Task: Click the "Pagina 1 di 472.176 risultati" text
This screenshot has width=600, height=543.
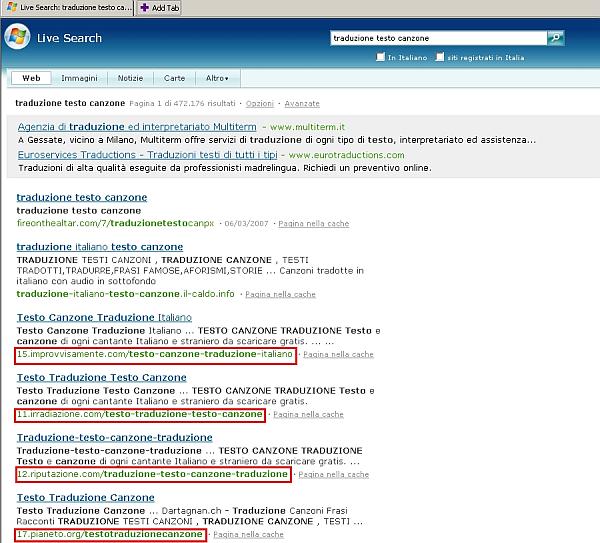Action: (183, 103)
